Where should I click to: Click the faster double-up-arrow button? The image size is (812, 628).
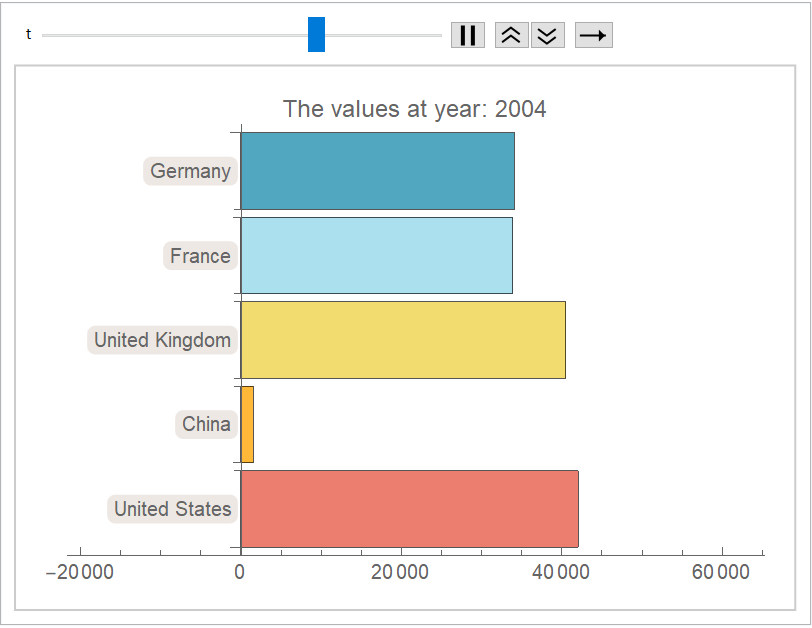coord(511,35)
